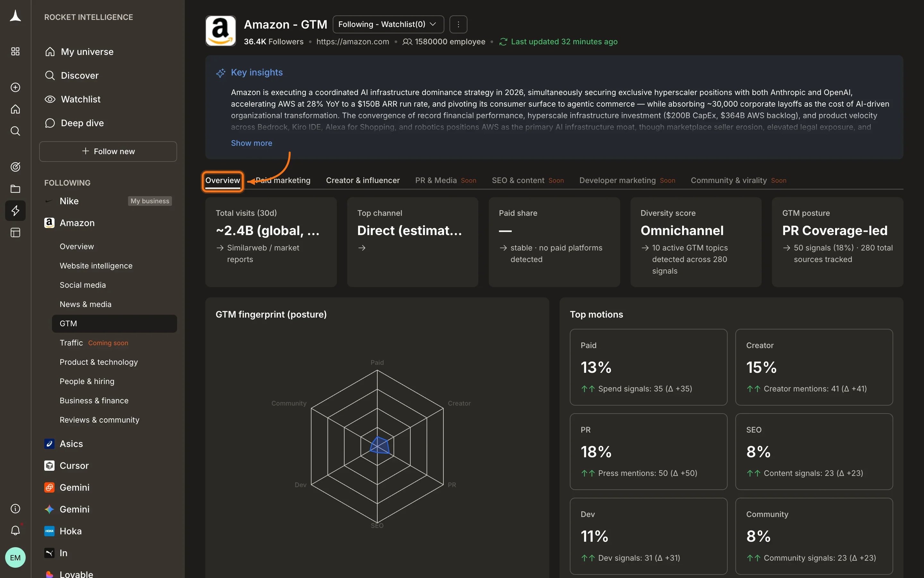This screenshot has height=578, width=924.
Task: Click the employee people icon in the header
Action: point(407,42)
